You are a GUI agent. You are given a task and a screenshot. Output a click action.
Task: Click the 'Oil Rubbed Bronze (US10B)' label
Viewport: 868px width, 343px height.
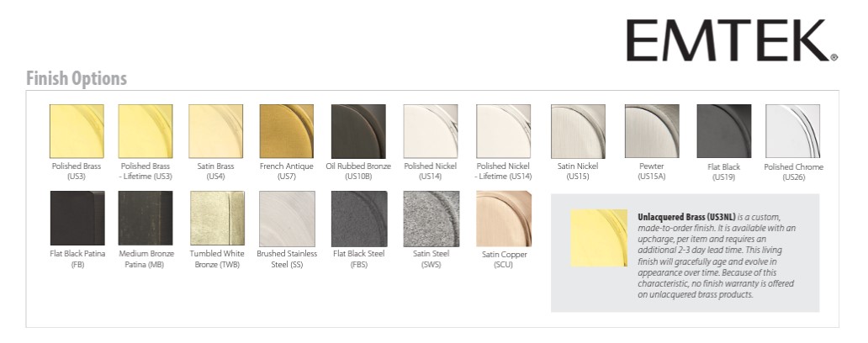[358, 171]
